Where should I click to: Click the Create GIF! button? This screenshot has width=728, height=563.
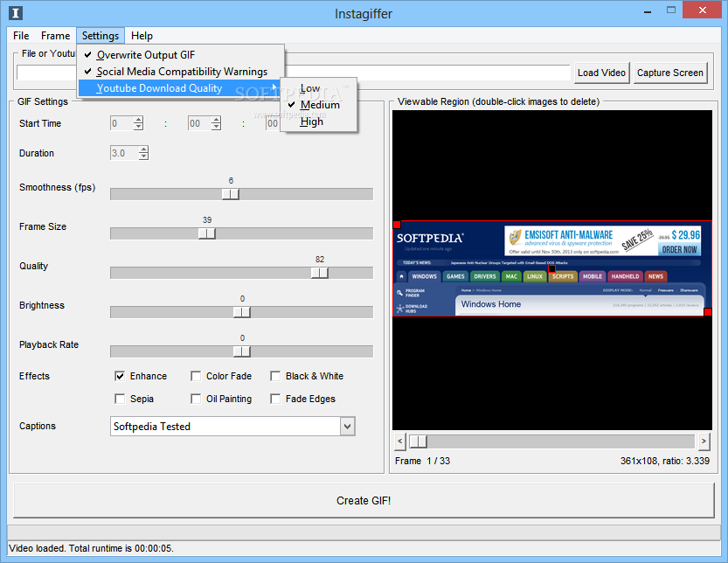click(364, 501)
